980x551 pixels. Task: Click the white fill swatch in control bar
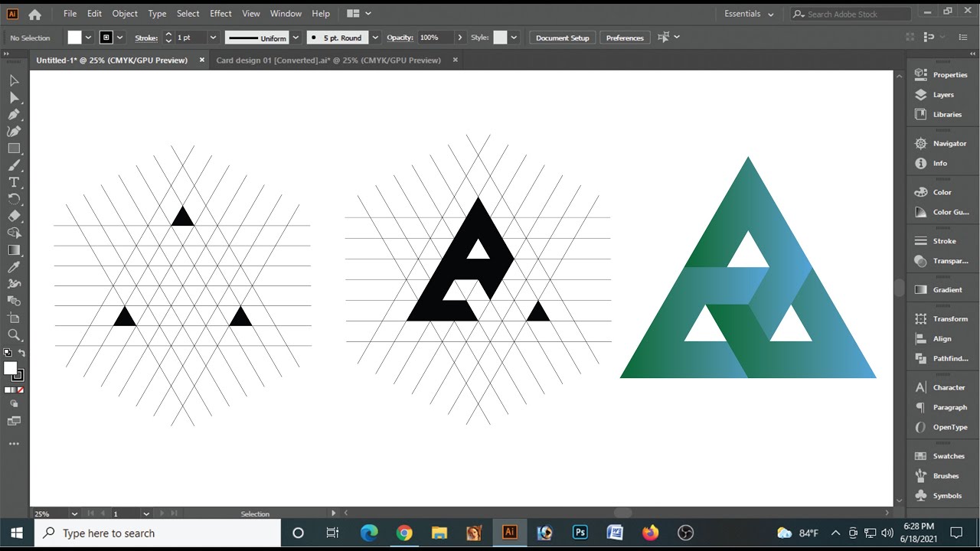point(74,37)
